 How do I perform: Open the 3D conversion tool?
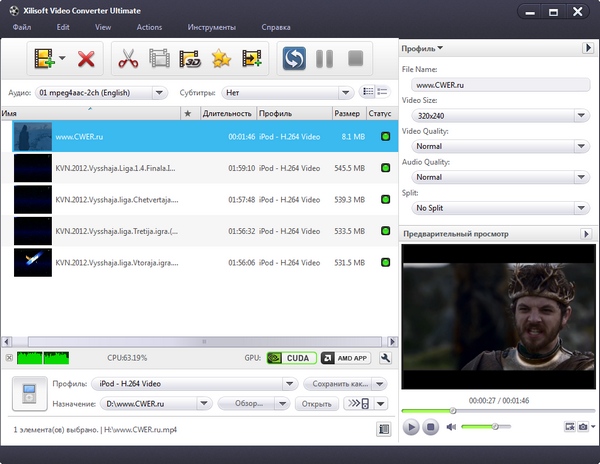(x=191, y=59)
